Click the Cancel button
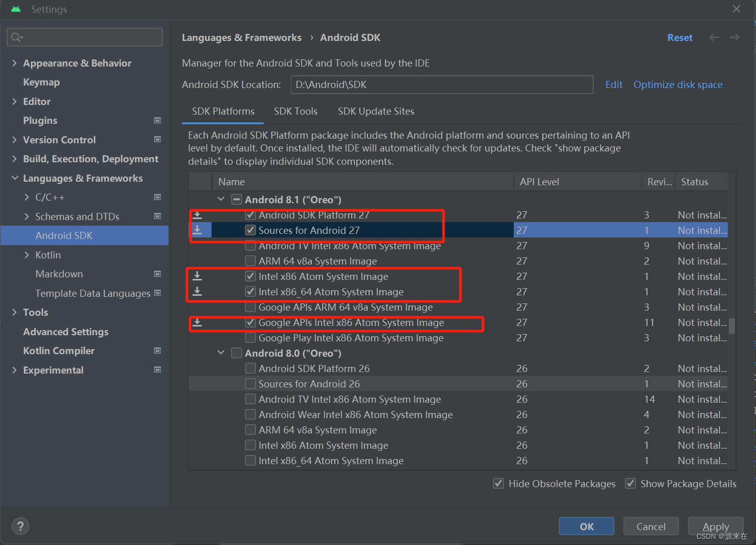 click(651, 526)
